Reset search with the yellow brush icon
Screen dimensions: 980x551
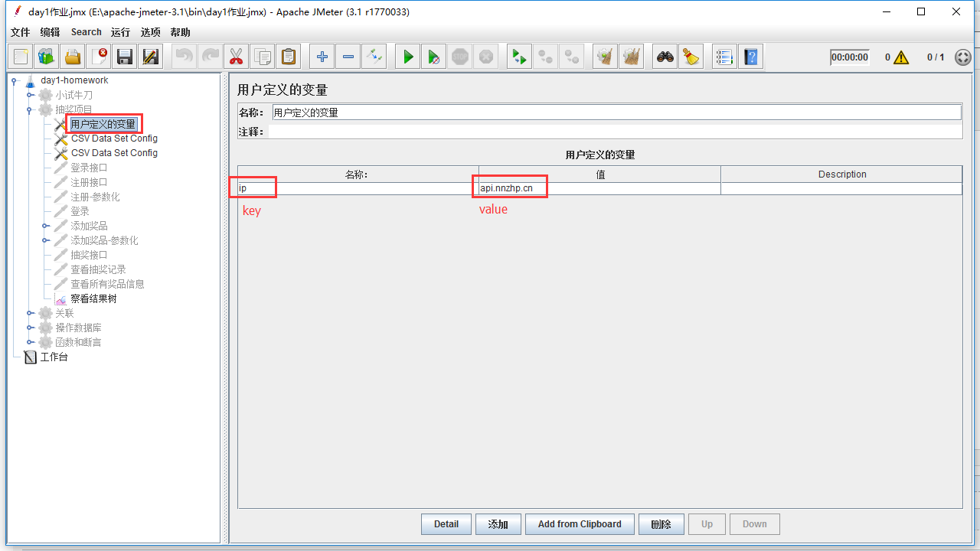tap(691, 57)
